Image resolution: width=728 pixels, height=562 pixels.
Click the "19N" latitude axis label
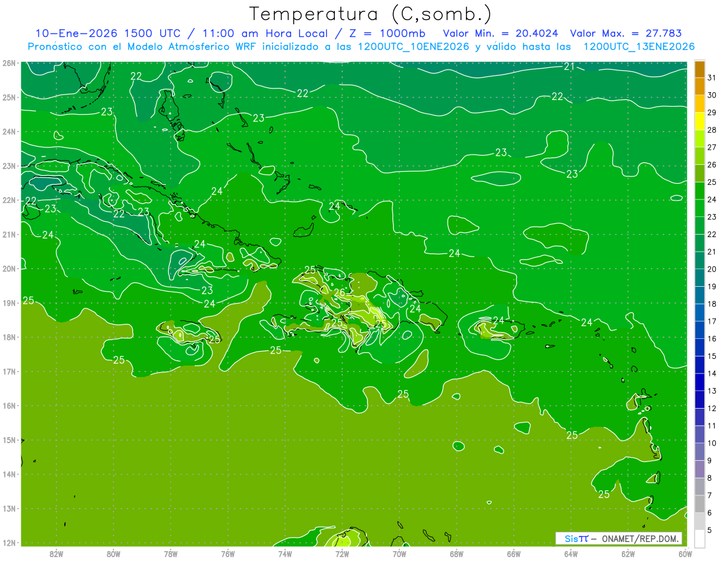[9, 303]
